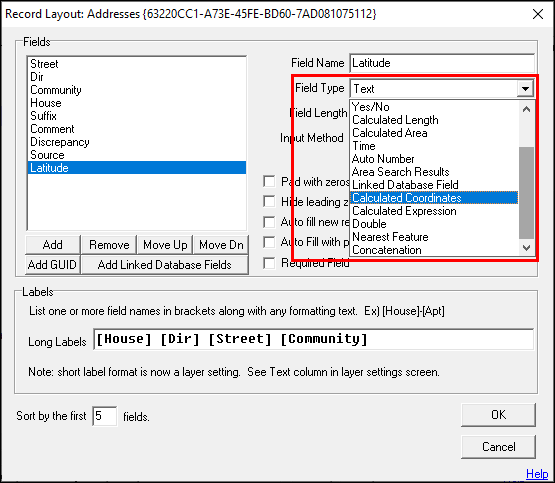Open the Help link

[x=537, y=473]
